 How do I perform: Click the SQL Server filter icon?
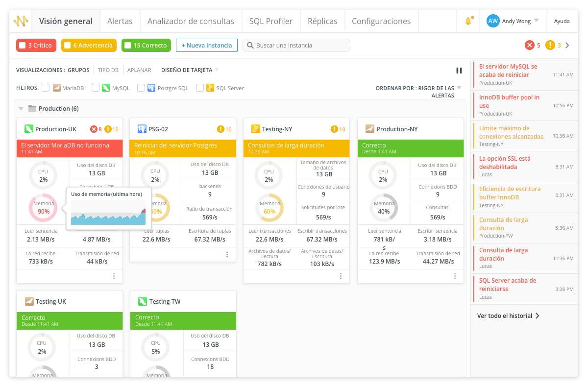(210, 88)
